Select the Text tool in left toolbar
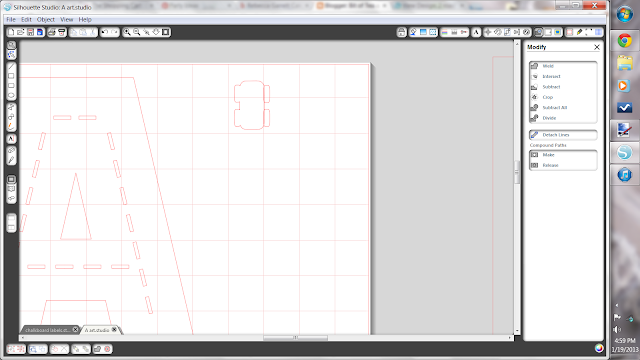640x360 pixels. [x=11, y=139]
